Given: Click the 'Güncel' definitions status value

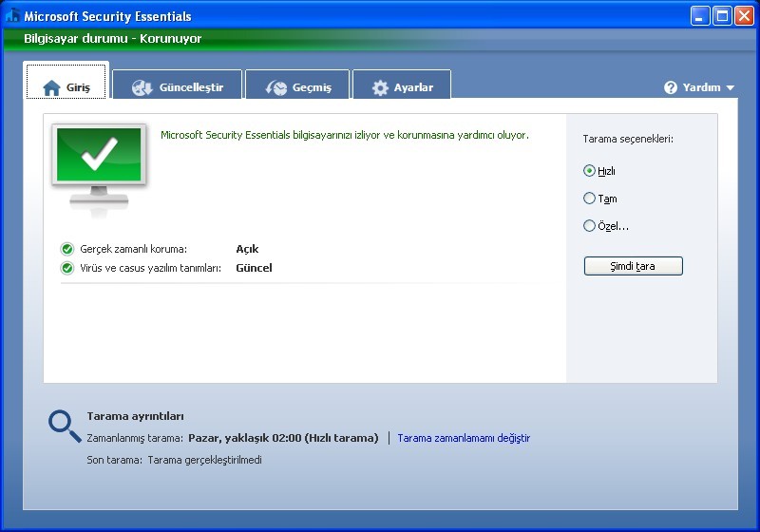Looking at the screenshot, I should pos(254,268).
